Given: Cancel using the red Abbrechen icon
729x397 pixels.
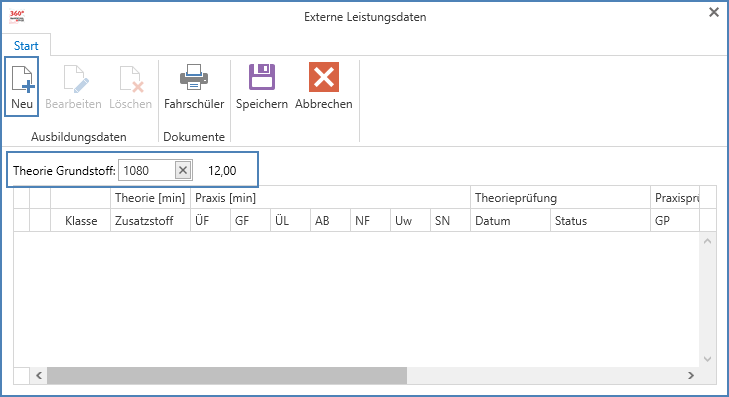Looking at the screenshot, I should pos(324,77).
